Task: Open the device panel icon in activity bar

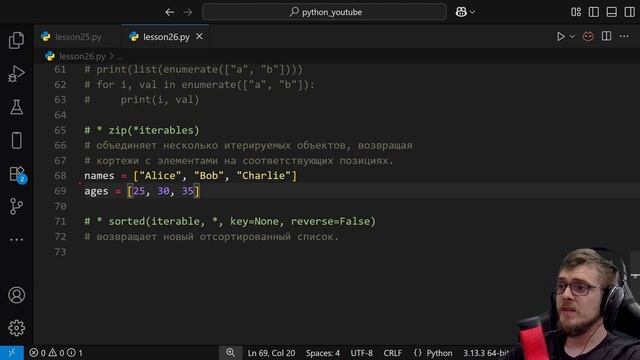Action: click(16, 140)
